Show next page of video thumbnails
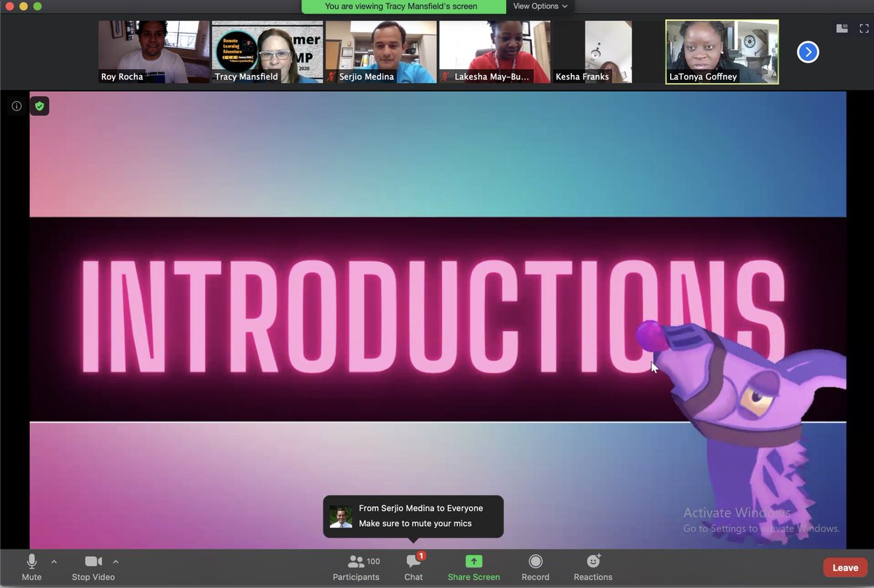This screenshot has width=874, height=588. point(808,52)
